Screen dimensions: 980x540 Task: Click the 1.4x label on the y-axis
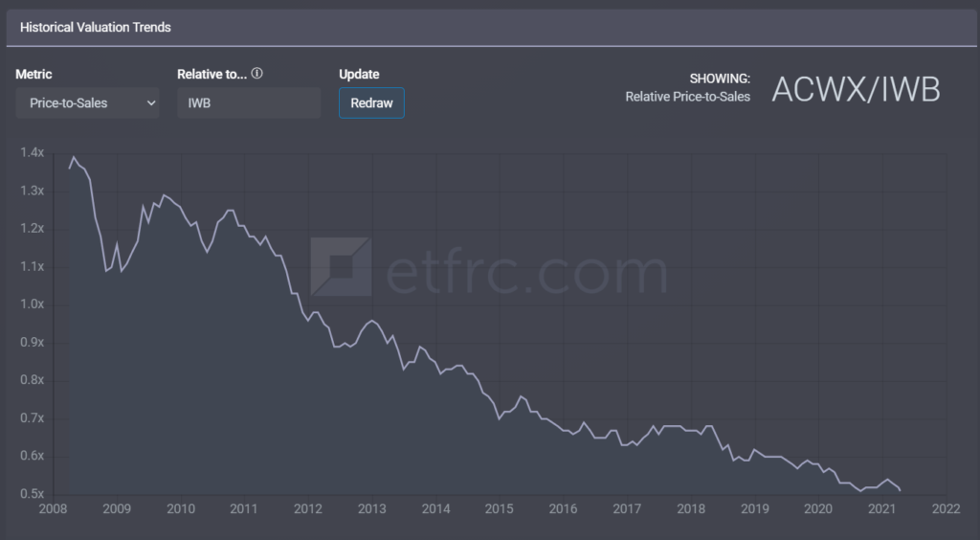32,152
